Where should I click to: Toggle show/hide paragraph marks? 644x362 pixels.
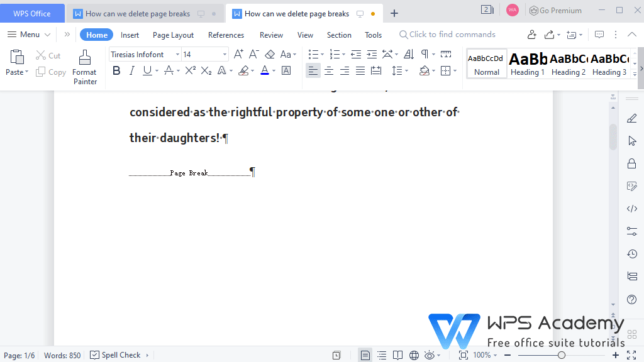pos(425,55)
